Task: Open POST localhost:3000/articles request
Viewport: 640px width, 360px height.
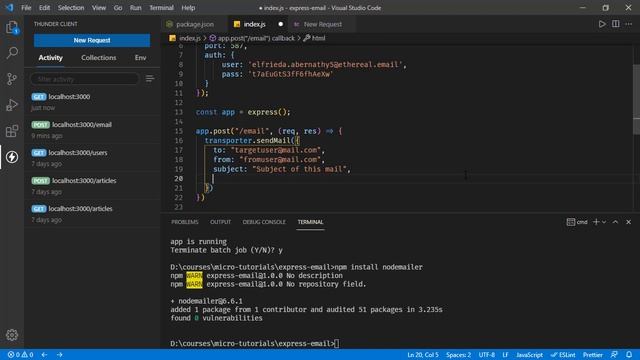Action: click(92, 186)
